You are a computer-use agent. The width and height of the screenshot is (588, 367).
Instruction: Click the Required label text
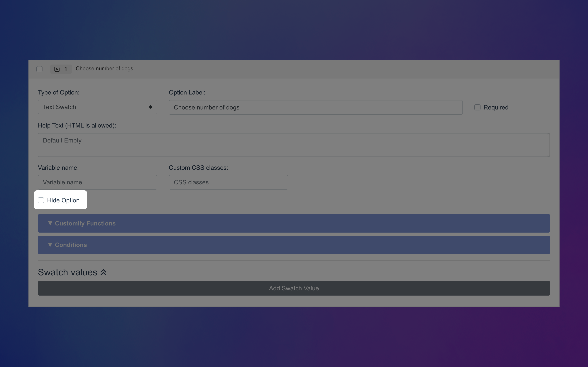[496, 107]
